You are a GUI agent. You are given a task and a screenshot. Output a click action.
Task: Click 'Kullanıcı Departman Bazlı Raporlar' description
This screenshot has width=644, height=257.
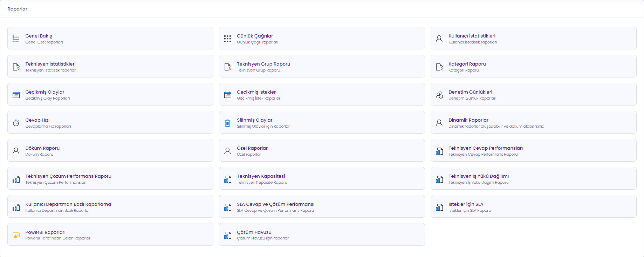click(x=57, y=210)
